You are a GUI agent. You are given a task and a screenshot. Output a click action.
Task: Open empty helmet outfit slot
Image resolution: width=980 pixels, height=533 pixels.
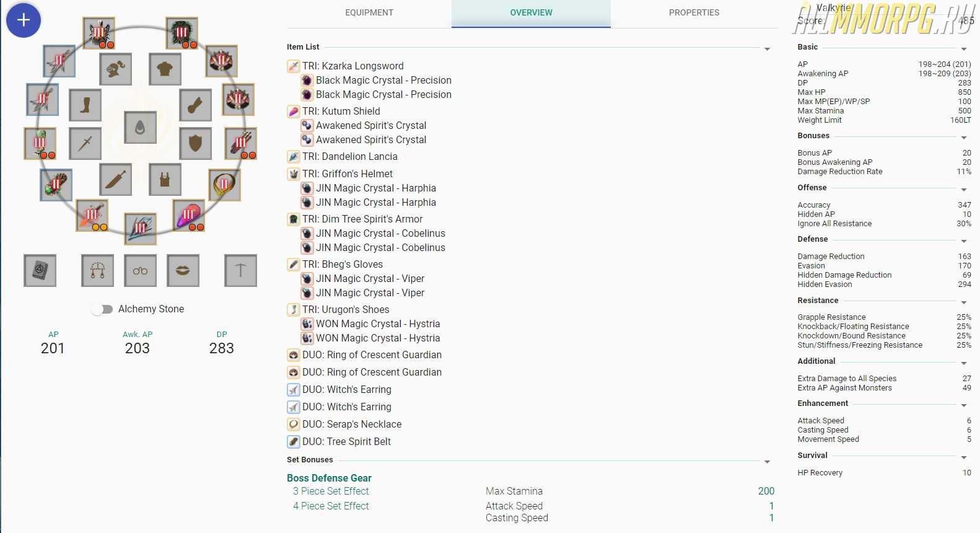click(115, 69)
